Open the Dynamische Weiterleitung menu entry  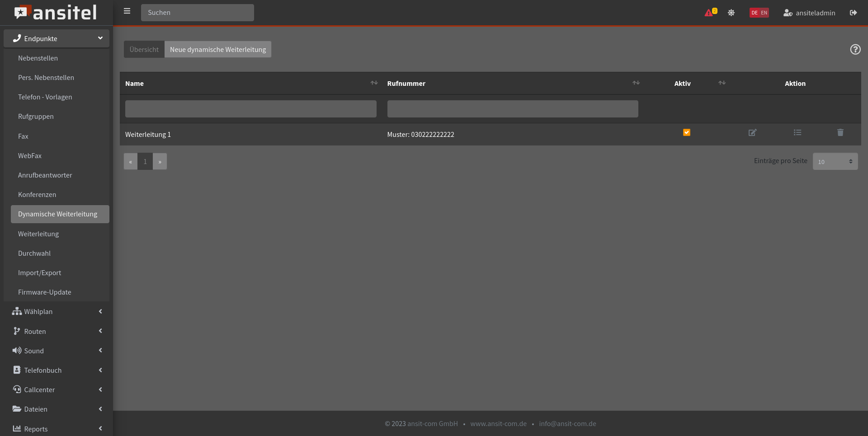coord(59,214)
